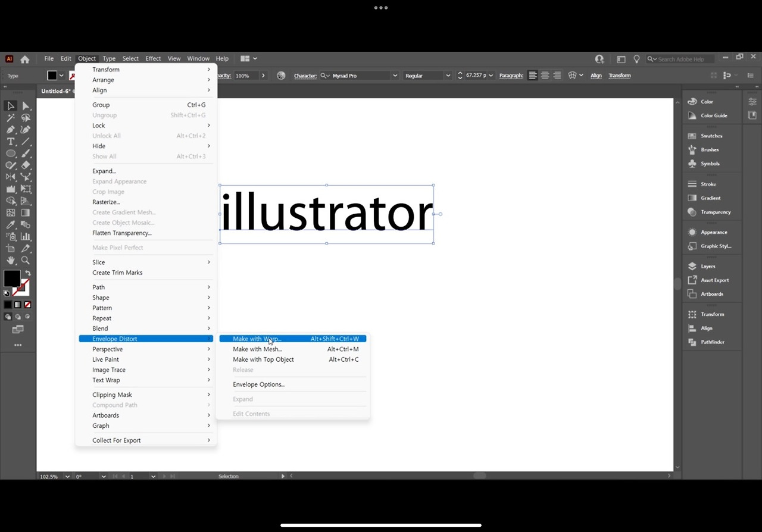Screen dimensions: 762x532
Task: Select the Direct Selection tool
Action: 26,106
